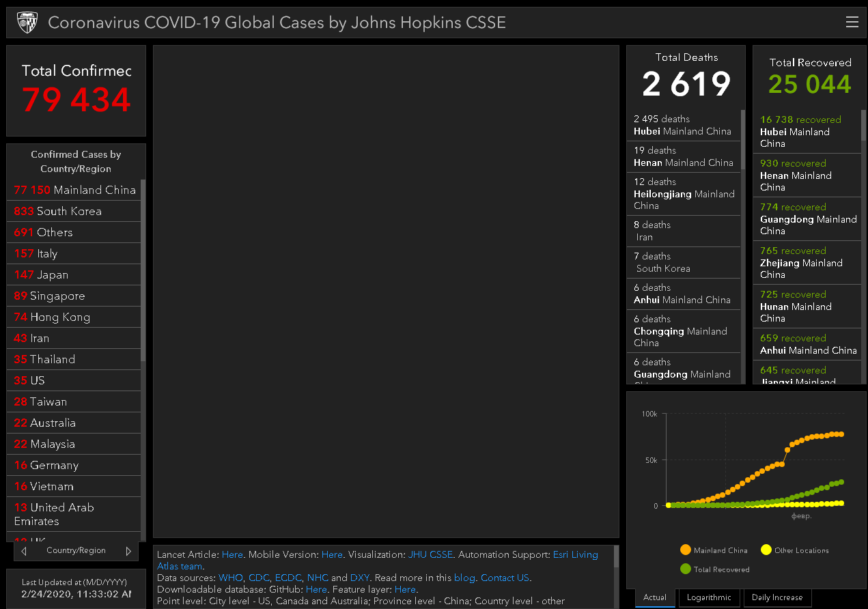Viewport: 868px width, 609px height.
Task: Select the '35 US' row
Action: (x=74, y=380)
